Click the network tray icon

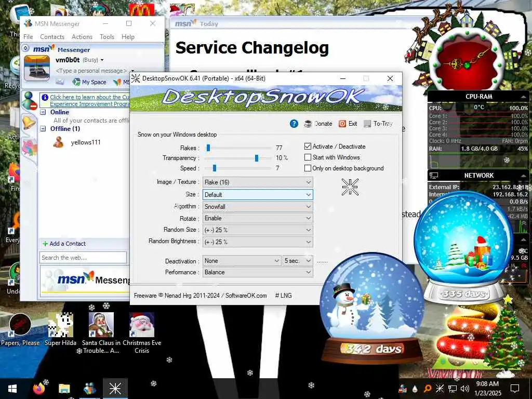(x=453, y=389)
